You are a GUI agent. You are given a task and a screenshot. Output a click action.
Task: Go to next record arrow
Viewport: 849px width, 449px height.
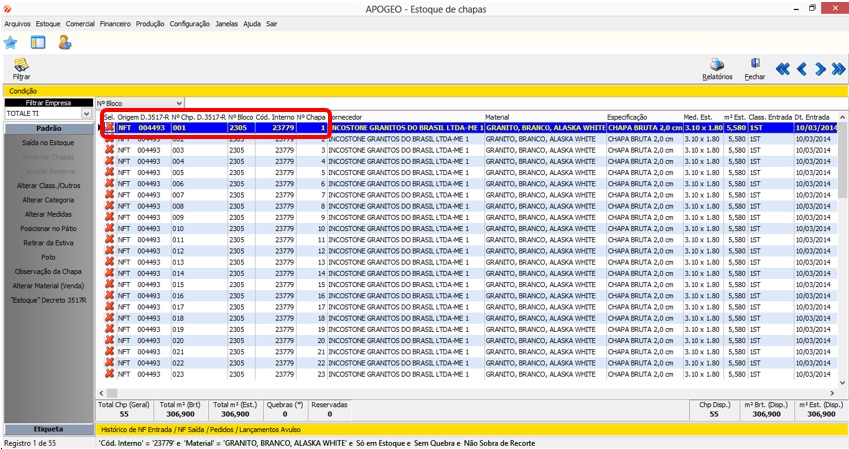[820, 69]
